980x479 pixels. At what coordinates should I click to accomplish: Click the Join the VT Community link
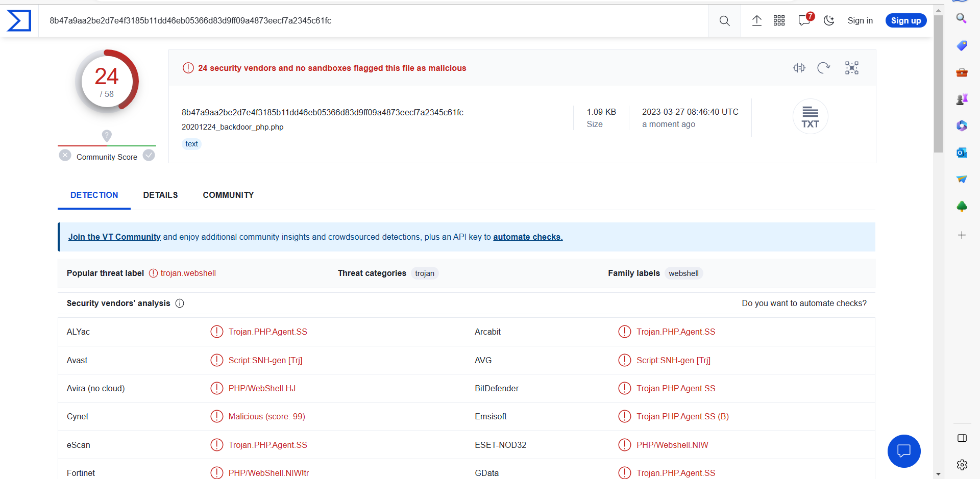coord(114,237)
